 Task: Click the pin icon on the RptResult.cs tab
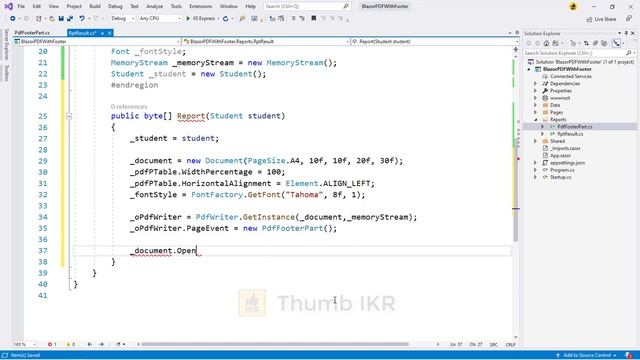(x=102, y=33)
